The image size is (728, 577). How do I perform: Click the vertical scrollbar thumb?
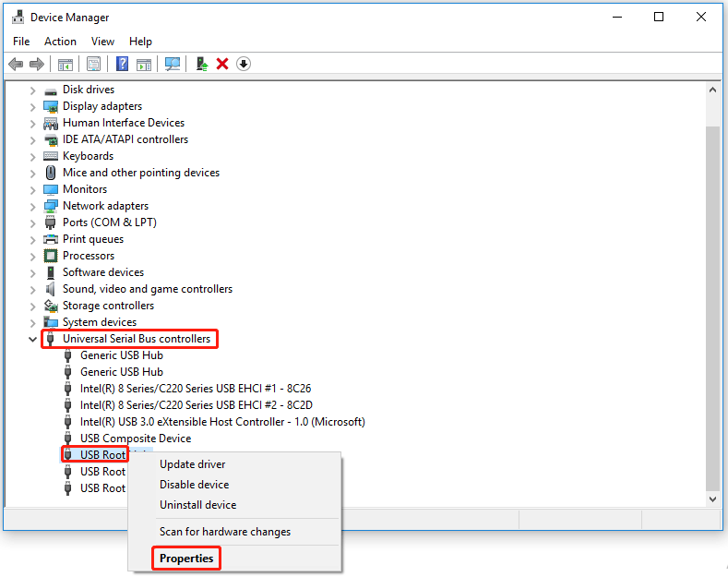click(712, 307)
